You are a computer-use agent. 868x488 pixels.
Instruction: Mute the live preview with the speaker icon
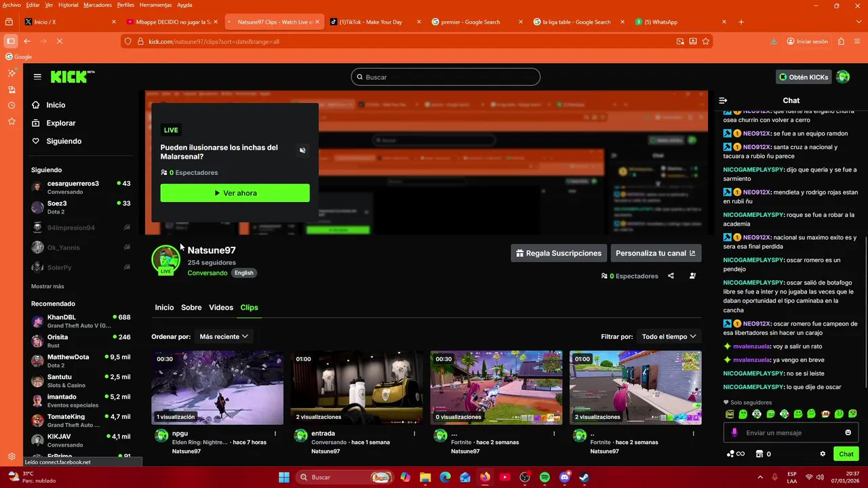coord(302,150)
